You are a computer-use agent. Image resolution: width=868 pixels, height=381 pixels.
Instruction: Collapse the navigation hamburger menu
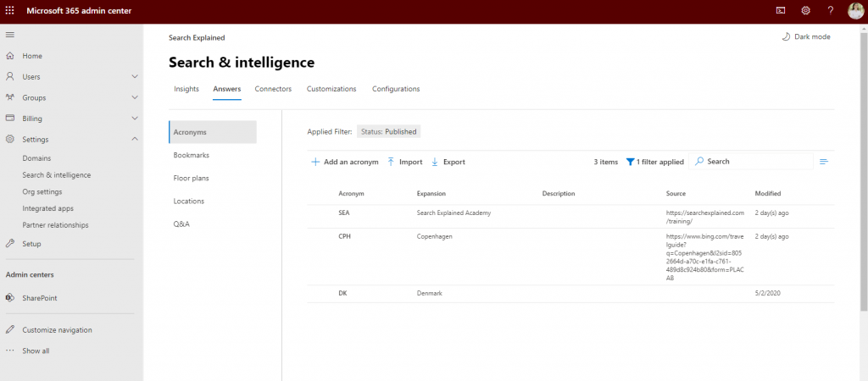tap(10, 35)
